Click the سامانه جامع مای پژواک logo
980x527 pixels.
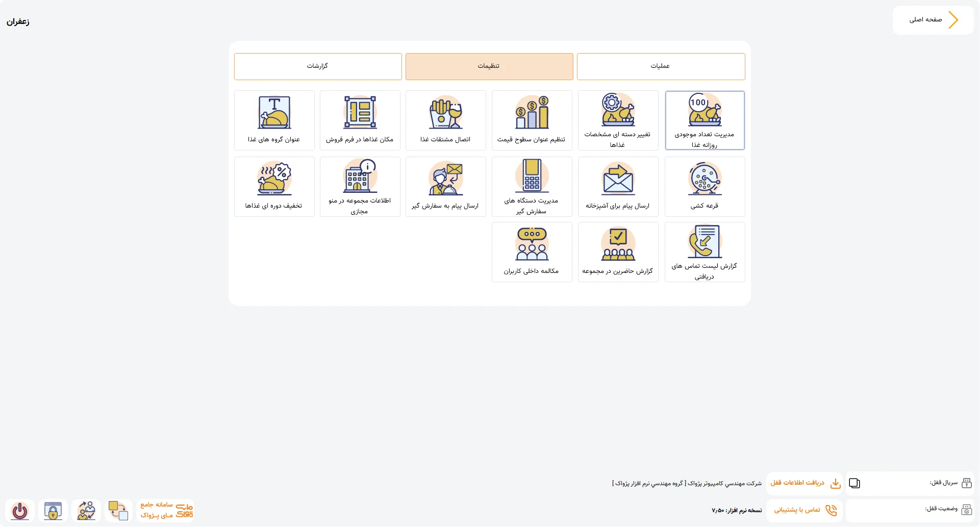[x=166, y=511]
